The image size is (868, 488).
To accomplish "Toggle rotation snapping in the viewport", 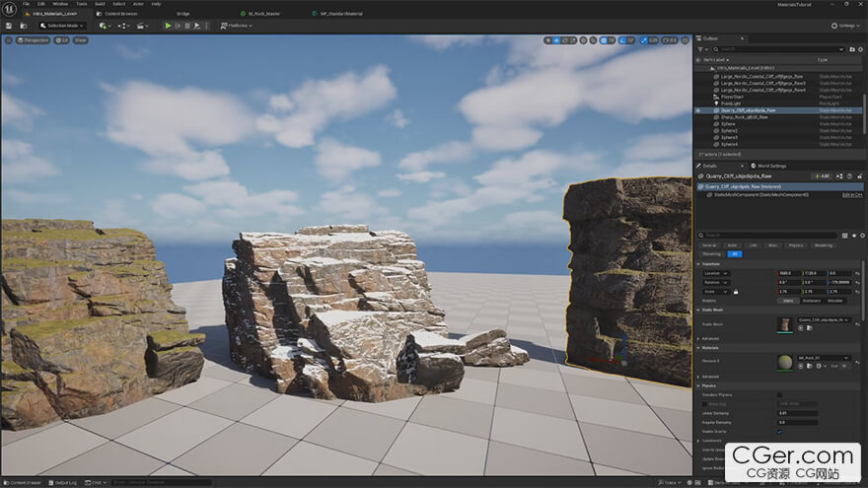I will 623,40.
